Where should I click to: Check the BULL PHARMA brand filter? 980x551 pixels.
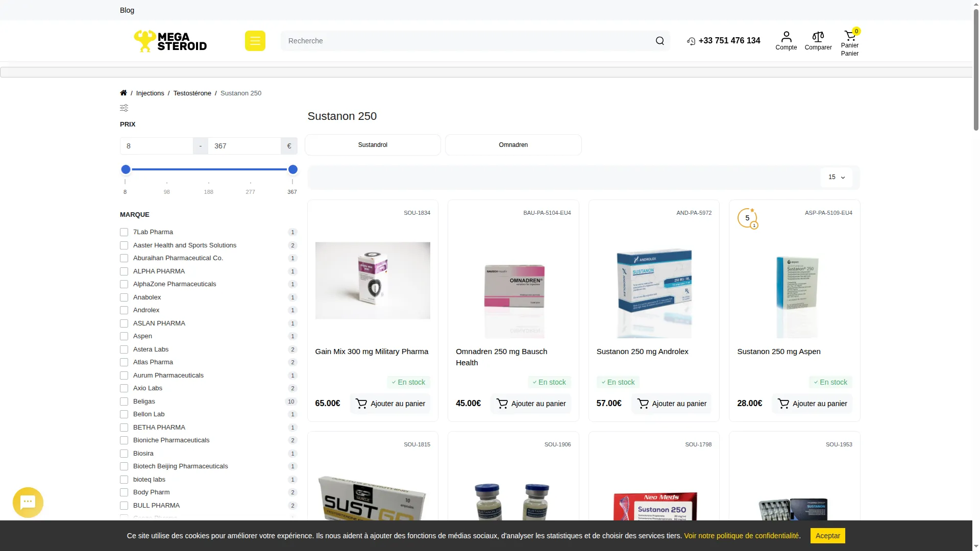[x=124, y=506]
